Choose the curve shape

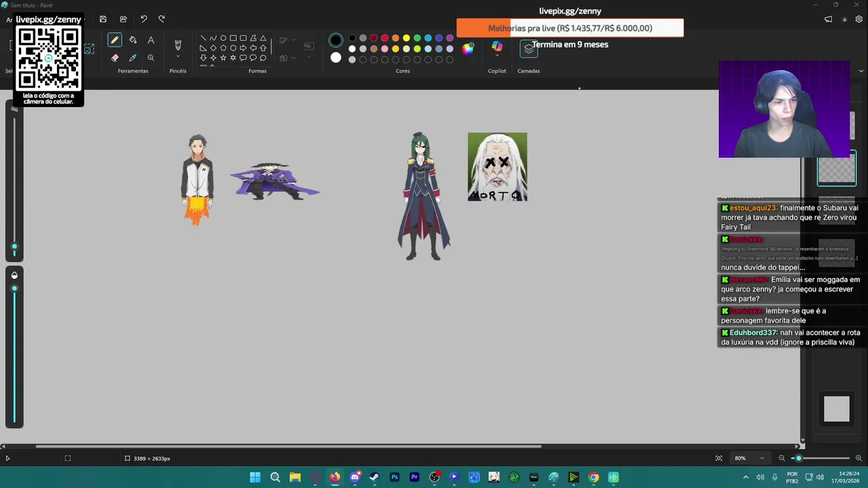point(213,38)
